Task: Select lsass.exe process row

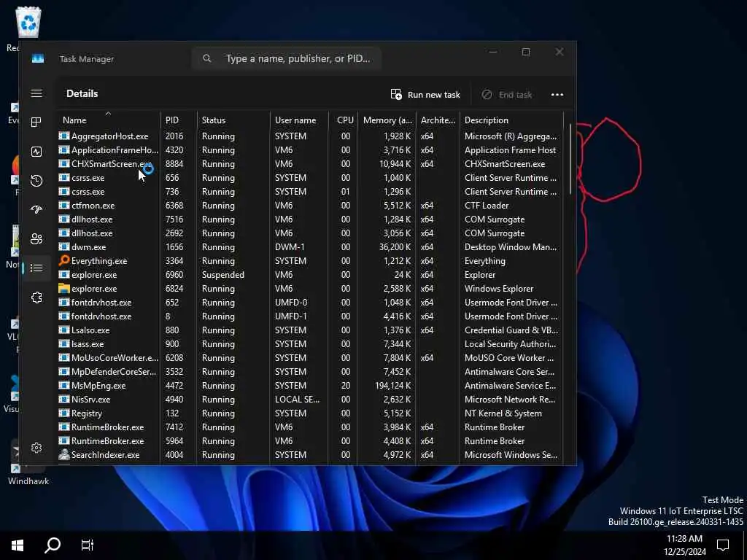Action: (x=309, y=343)
